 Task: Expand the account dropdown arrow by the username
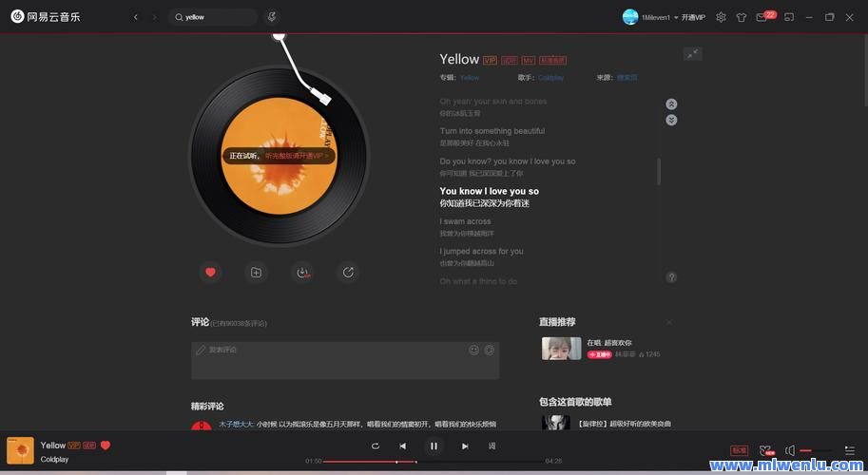(675, 18)
